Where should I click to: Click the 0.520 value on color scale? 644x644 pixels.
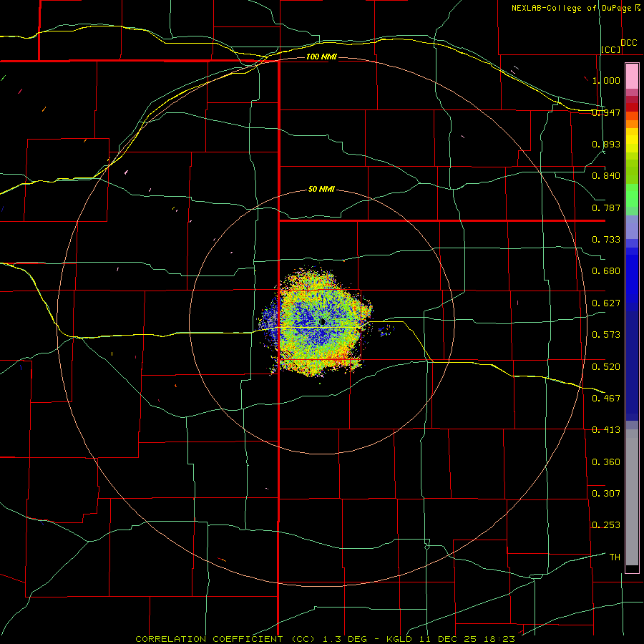tap(606, 367)
